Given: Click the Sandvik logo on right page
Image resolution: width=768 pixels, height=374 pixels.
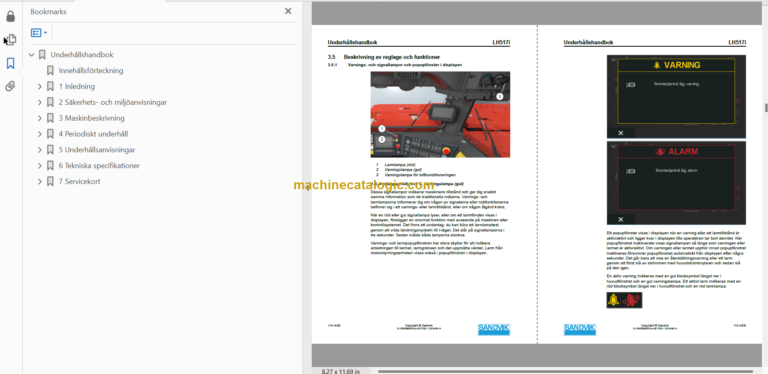Looking at the screenshot, I should pos(579,329).
